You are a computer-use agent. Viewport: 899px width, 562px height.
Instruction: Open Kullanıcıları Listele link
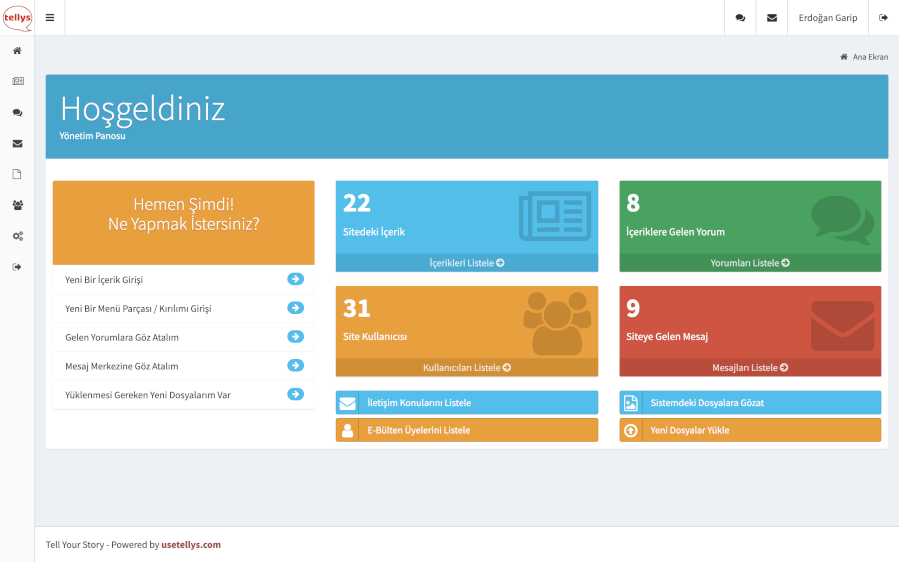[x=466, y=368]
